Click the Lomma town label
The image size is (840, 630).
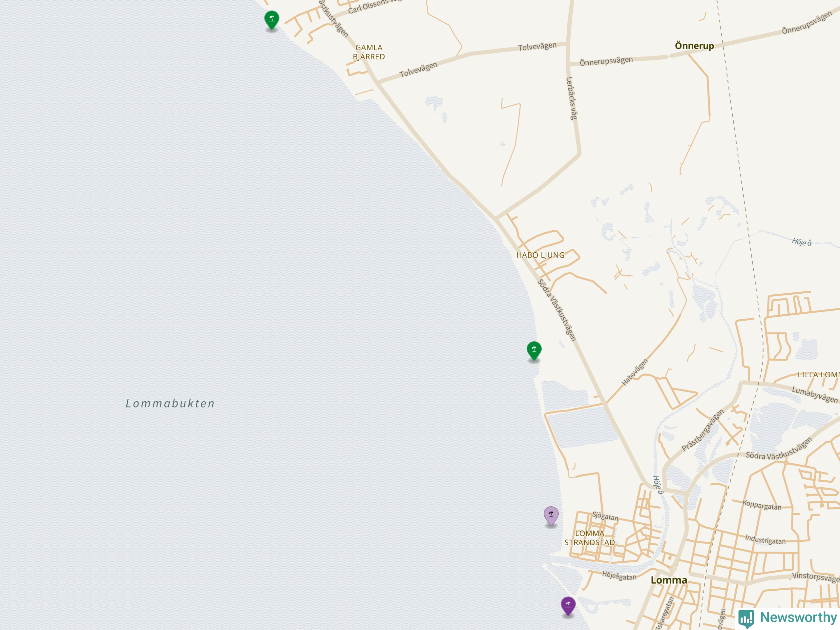[x=669, y=580]
